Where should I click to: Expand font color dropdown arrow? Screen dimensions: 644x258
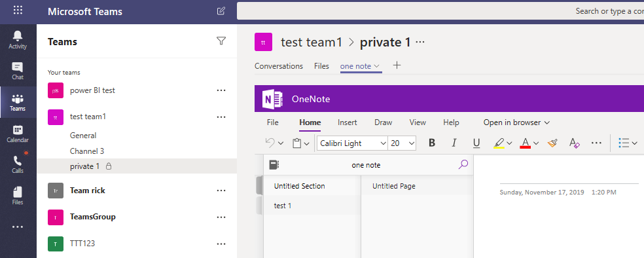click(x=536, y=143)
